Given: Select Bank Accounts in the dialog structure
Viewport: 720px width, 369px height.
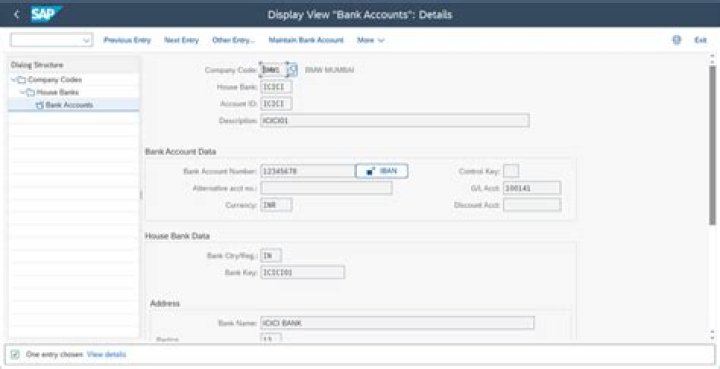Looking at the screenshot, I should (69, 105).
